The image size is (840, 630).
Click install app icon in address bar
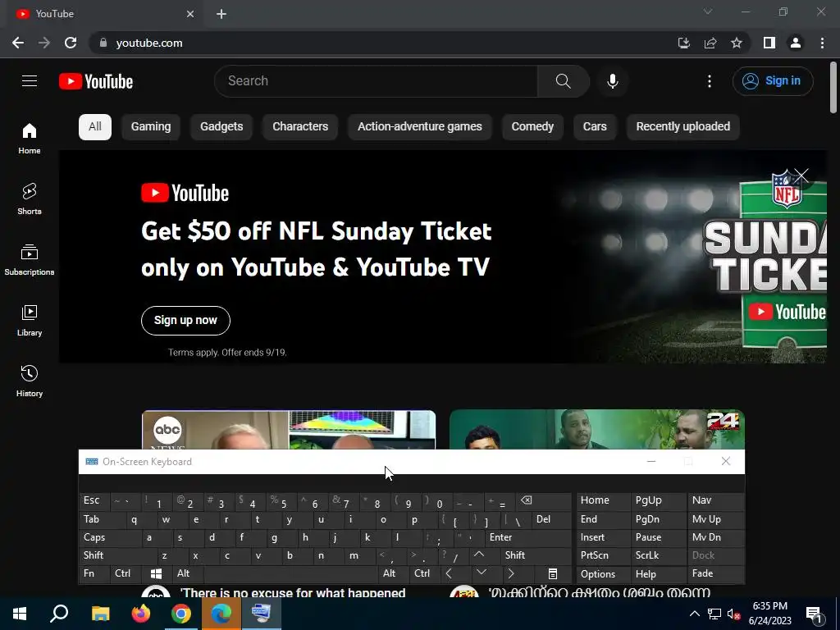click(683, 43)
